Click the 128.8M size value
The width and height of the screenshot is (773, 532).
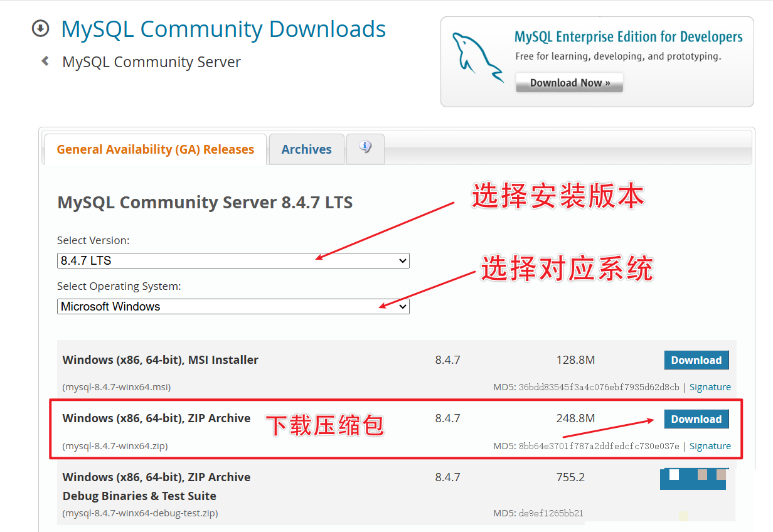[575, 360]
